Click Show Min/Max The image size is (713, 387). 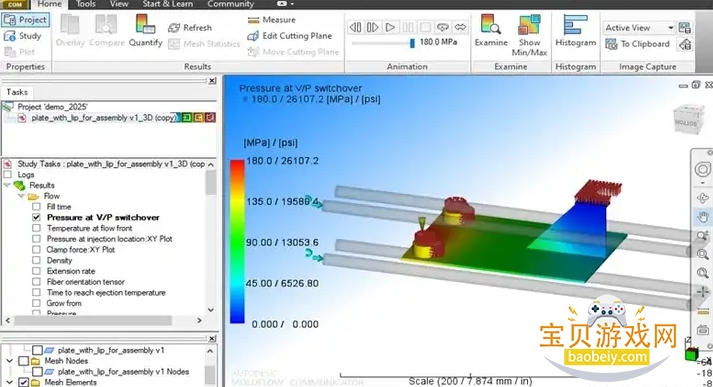[529, 35]
